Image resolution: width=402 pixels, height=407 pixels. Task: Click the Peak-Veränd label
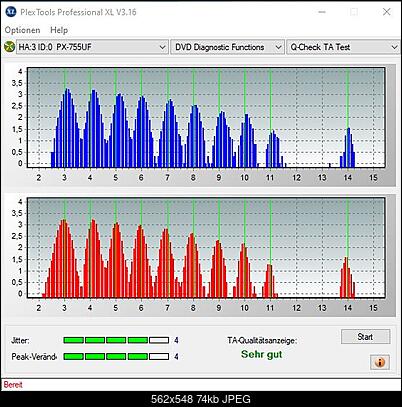point(34,357)
